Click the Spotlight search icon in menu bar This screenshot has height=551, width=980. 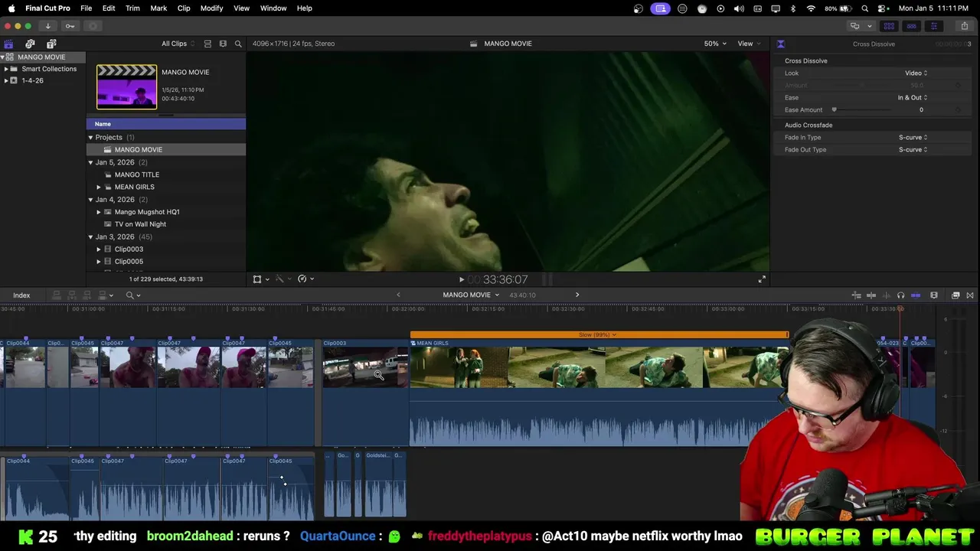pyautogui.click(x=865, y=8)
